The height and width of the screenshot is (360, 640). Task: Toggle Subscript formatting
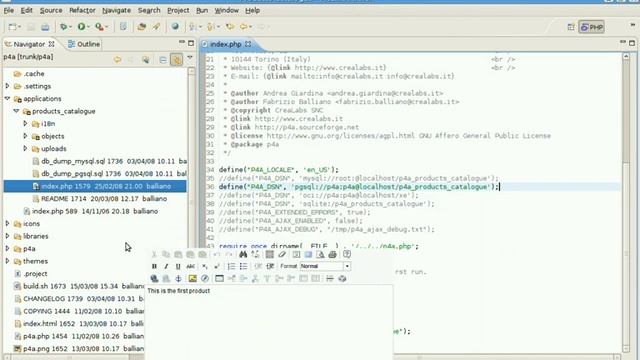[205, 266]
